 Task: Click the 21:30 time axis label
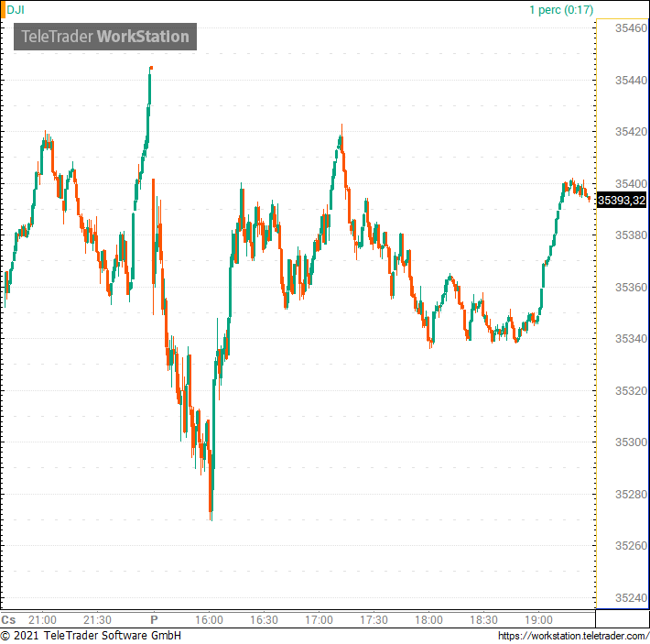[x=97, y=620]
